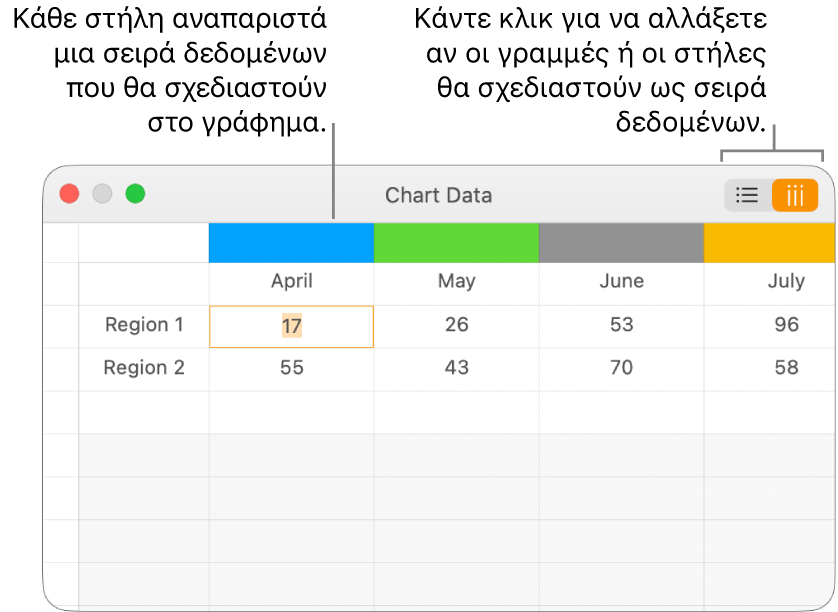Click the green series color bar
The width and height of the screenshot is (838, 612).
[x=456, y=243]
